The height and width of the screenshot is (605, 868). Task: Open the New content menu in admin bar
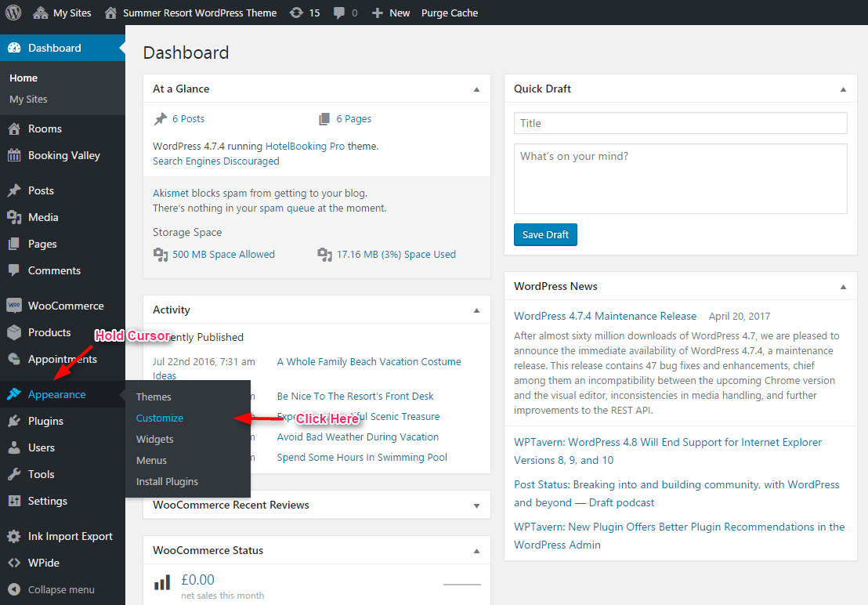[390, 13]
